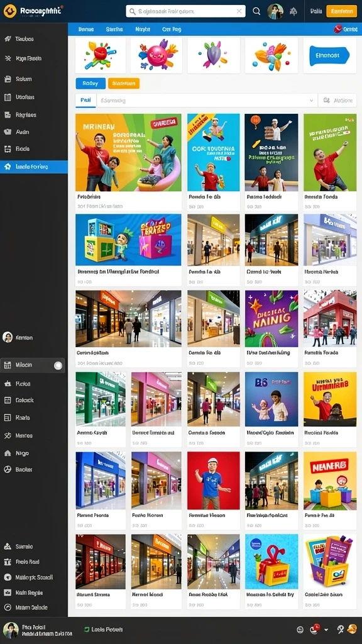Image resolution: width=362 pixels, height=644 pixels.
Task: Switch to the third tab in blue navigation bar
Action: (x=143, y=30)
